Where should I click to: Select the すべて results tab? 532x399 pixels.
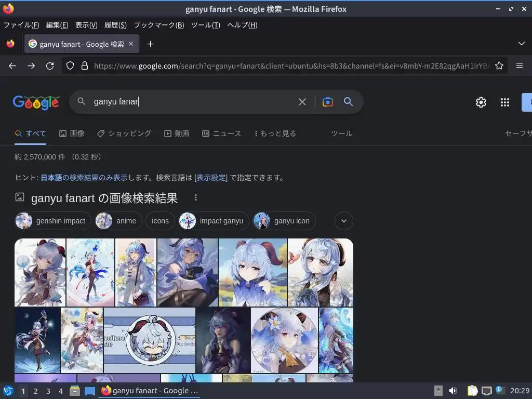click(31, 134)
